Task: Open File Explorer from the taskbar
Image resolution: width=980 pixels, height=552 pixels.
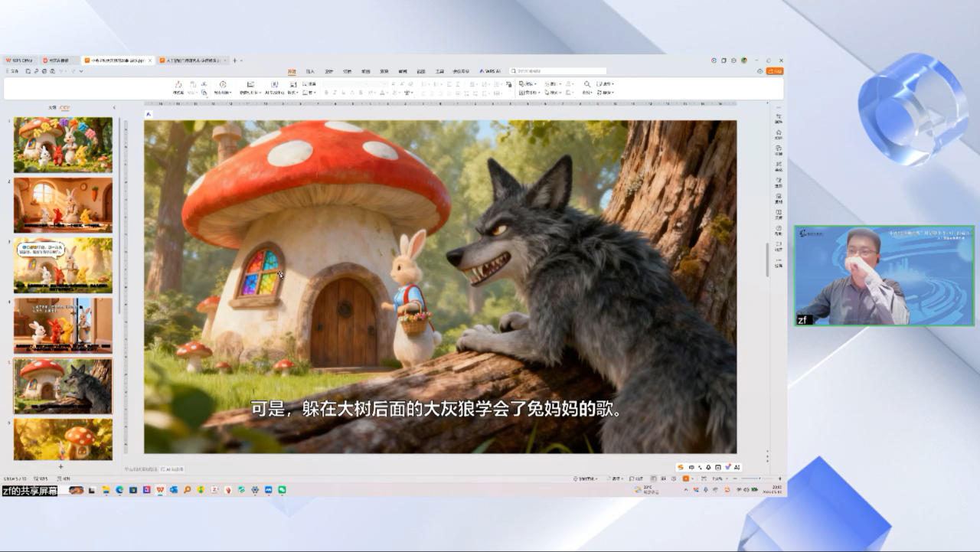Action: click(106, 490)
